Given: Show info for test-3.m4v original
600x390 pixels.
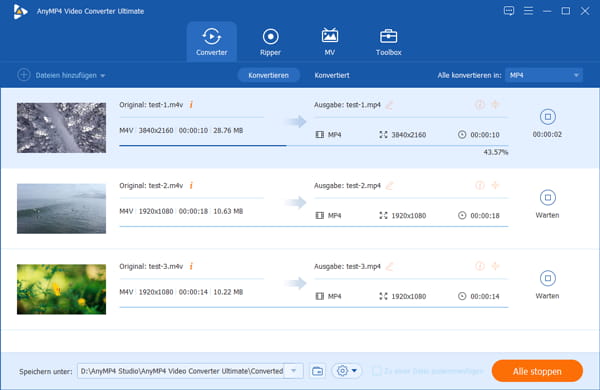Looking at the screenshot, I should [191, 266].
